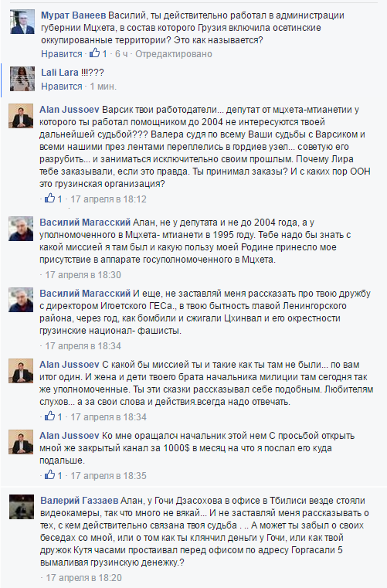Open Мурат Ванеев's profile picture
387x588 pixels.
[22, 22]
